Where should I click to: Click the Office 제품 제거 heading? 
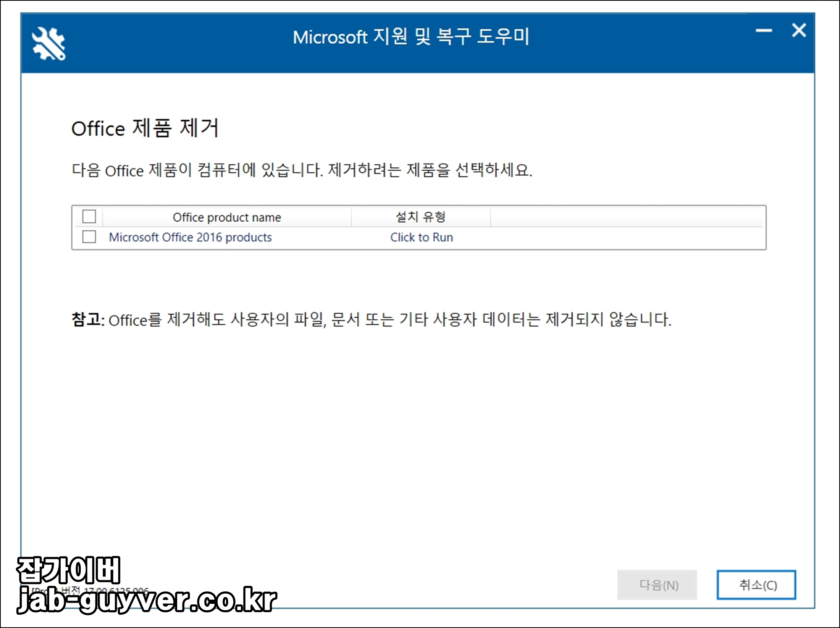click(x=145, y=128)
